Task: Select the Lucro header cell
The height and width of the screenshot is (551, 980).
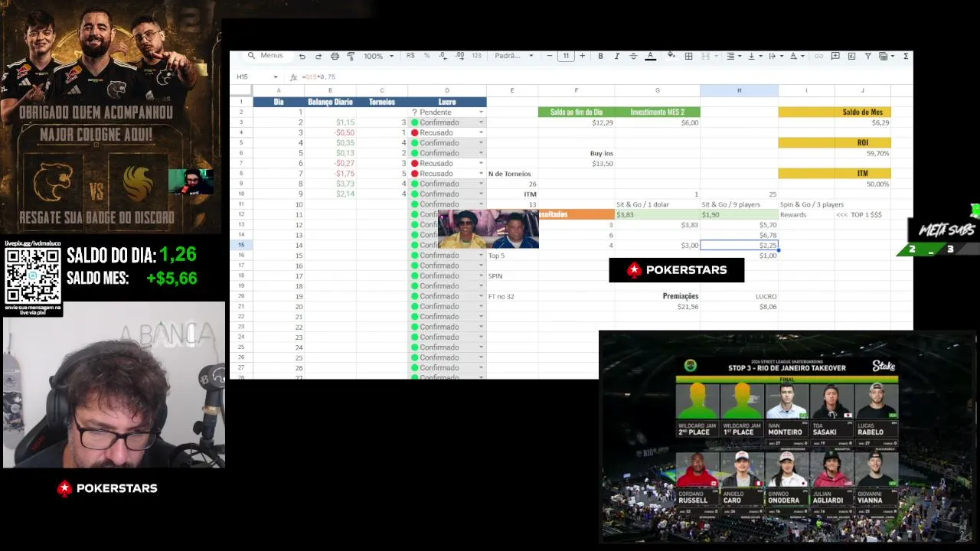Action: tap(447, 102)
